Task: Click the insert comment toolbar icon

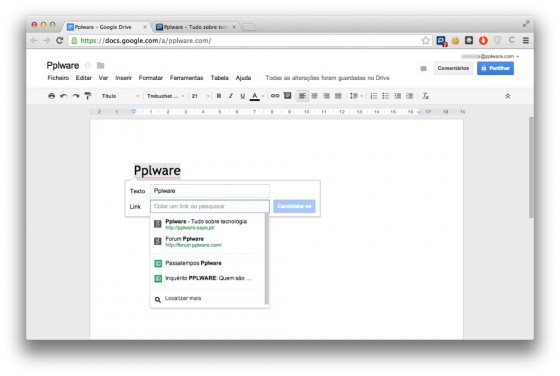Action: (x=287, y=95)
